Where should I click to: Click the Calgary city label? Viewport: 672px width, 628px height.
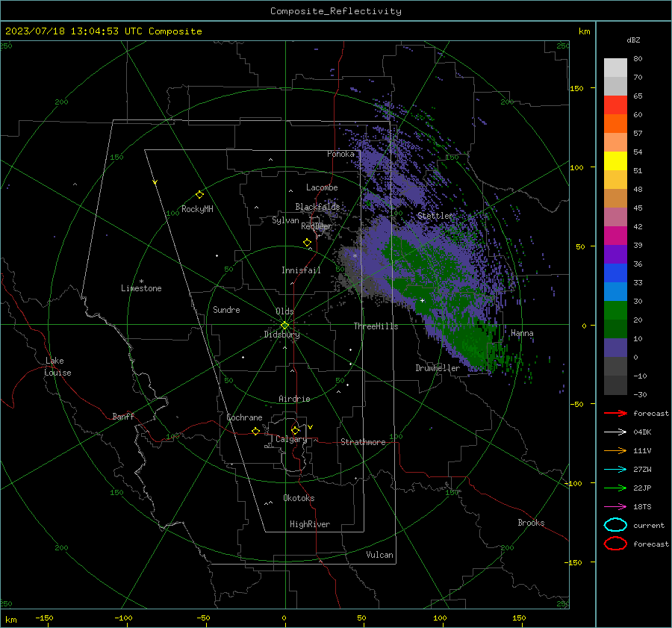coord(291,439)
